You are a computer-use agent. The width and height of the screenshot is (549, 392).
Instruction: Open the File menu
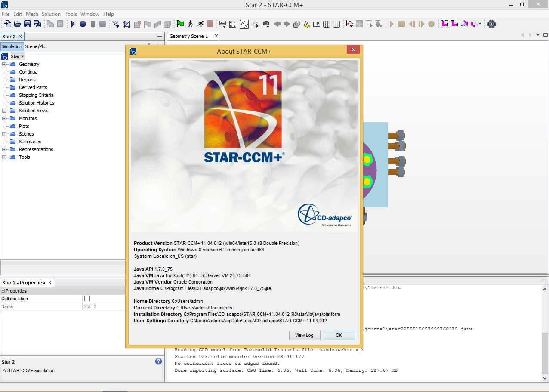(6, 14)
